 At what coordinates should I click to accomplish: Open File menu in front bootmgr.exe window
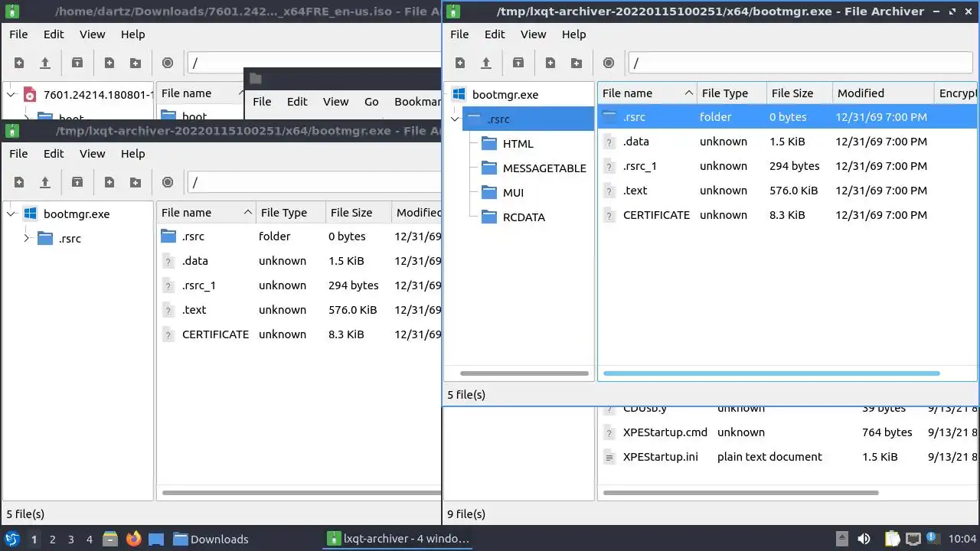[459, 34]
